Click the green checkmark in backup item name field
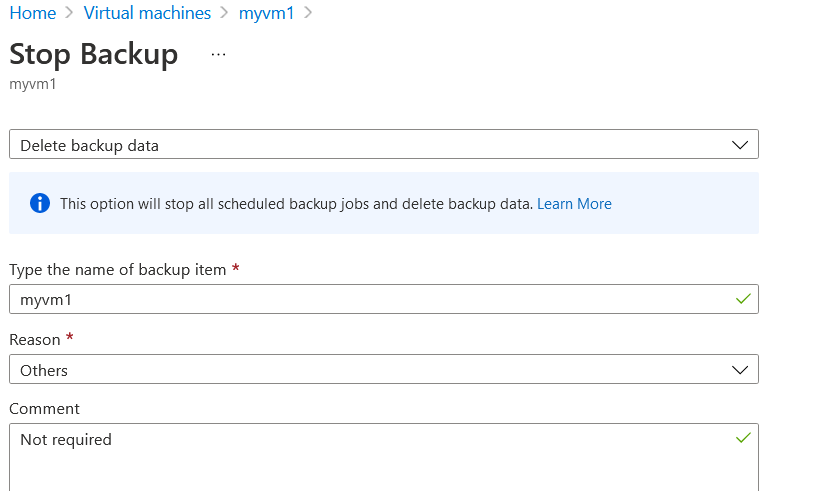Image resolution: width=828 pixels, height=491 pixels. coord(743,299)
